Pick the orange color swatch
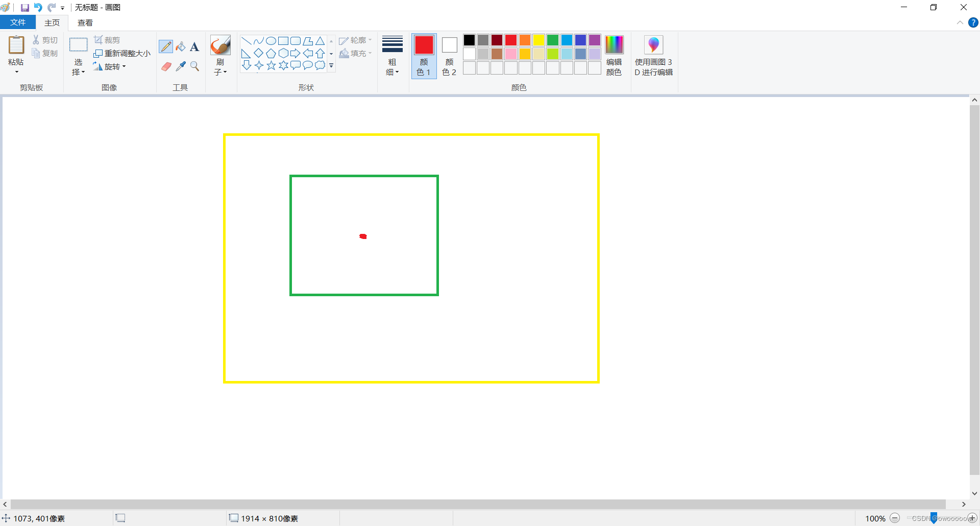 (525, 40)
